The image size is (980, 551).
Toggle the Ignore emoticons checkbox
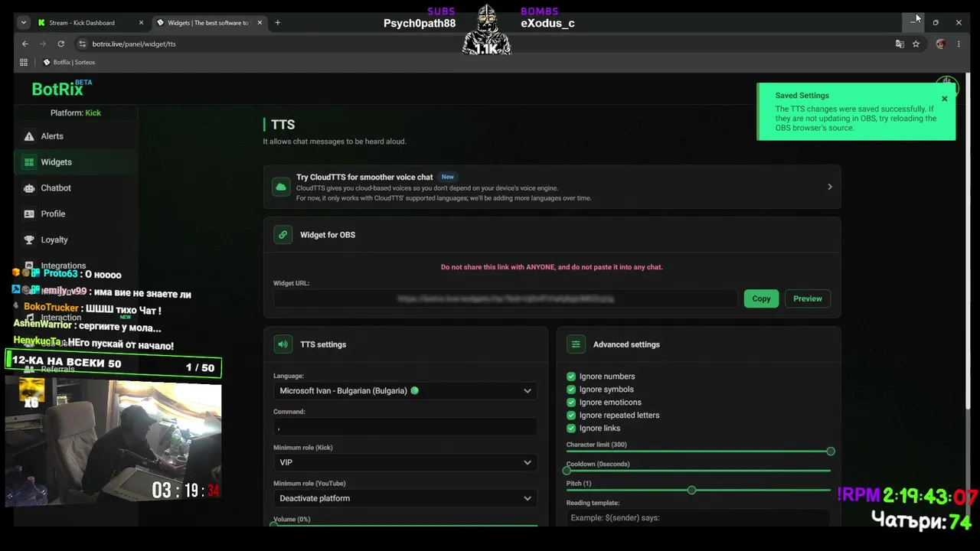tap(571, 403)
